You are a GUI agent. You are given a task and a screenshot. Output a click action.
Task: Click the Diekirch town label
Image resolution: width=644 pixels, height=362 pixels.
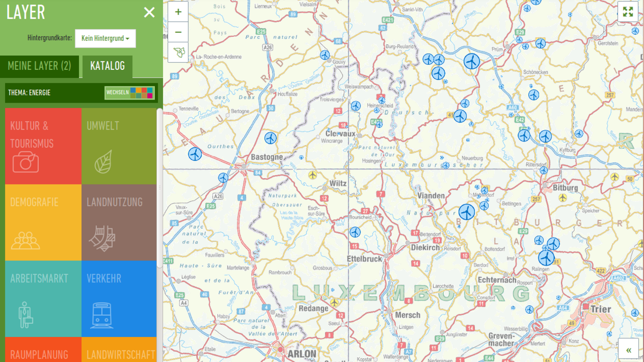coord(426,248)
